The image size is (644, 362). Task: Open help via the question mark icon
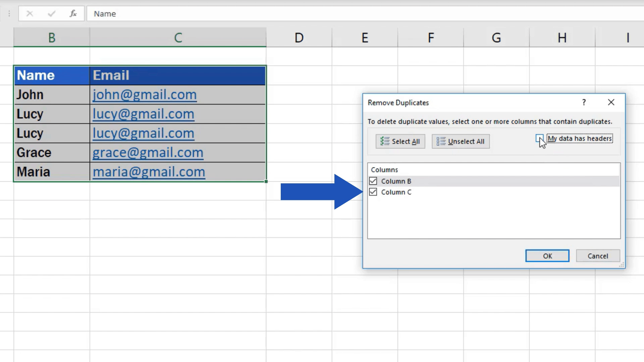[x=584, y=102]
